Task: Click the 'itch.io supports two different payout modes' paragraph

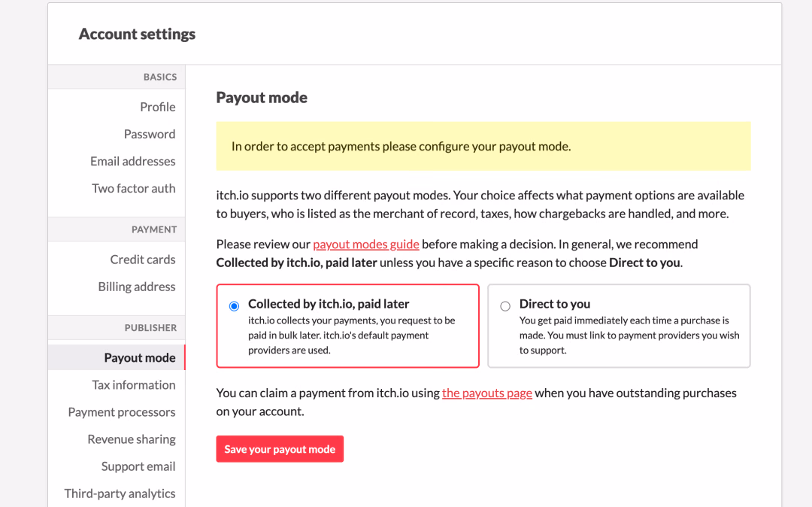Action: (480, 205)
